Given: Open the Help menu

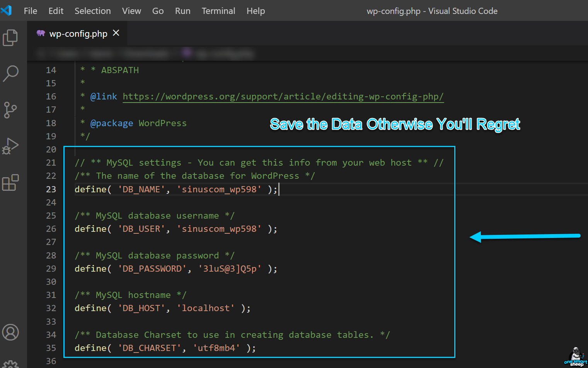Looking at the screenshot, I should (256, 11).
